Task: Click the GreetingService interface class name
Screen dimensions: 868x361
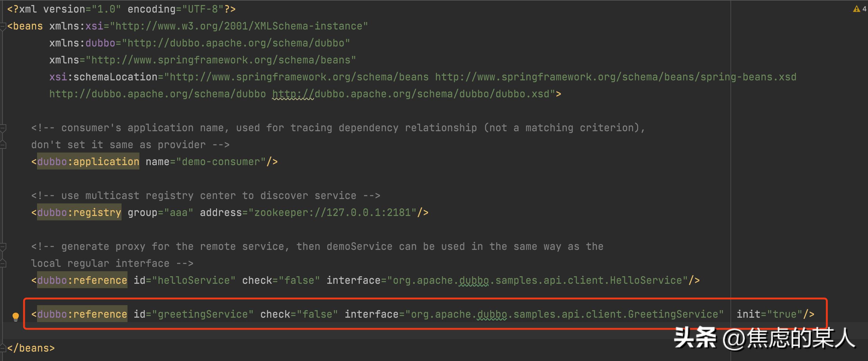Action: tap(673, 314)
